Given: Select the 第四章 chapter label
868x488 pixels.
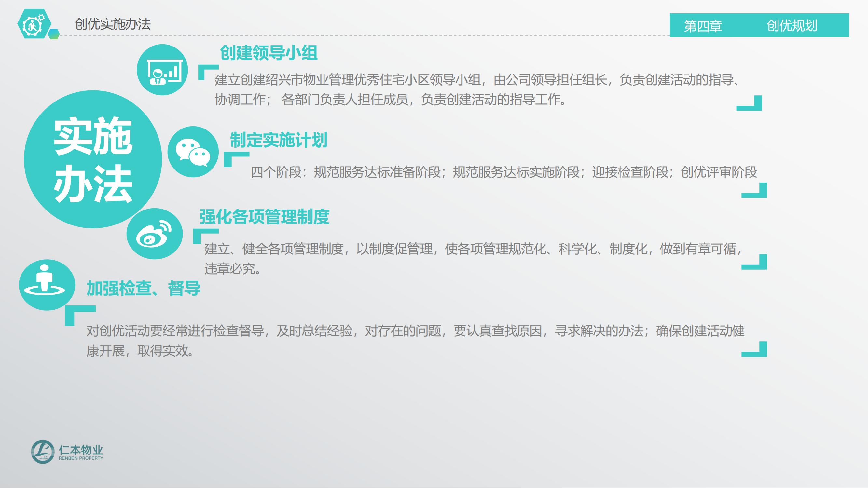Looking at the screenshot, I should tap(703, 26).
